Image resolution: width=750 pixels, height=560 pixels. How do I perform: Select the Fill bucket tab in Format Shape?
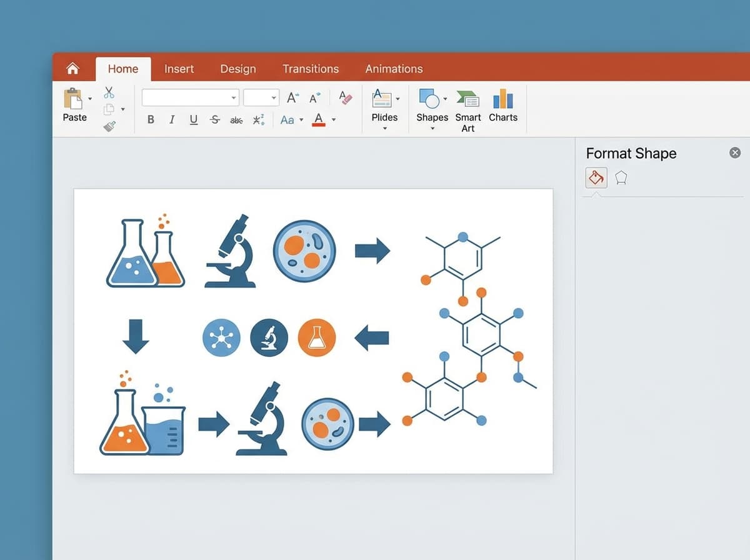pos(596,177)
